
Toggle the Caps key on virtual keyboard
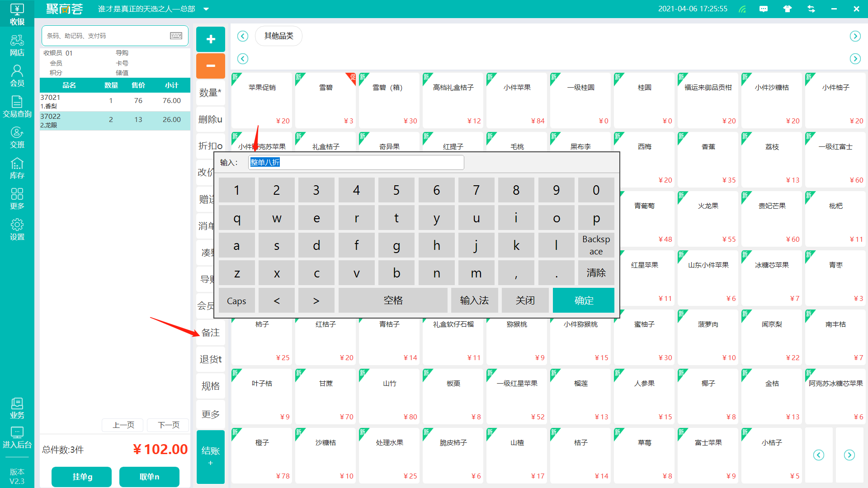pos(236,300)
